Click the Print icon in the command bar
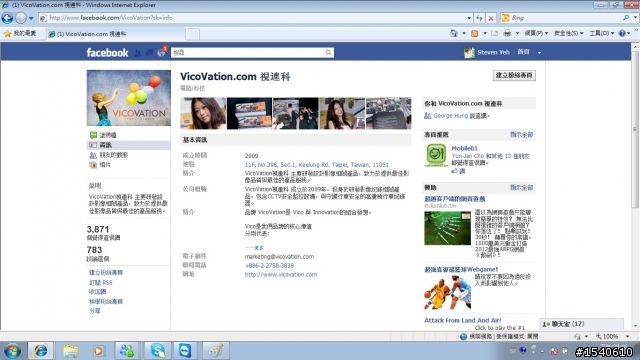This screenshot has width=640, height=360. pyautogui.click(x=507, y=33)
